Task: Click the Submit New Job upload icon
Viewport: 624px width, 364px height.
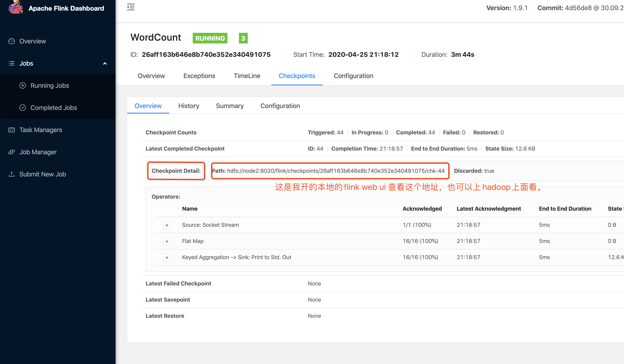Action: (11, 174)
